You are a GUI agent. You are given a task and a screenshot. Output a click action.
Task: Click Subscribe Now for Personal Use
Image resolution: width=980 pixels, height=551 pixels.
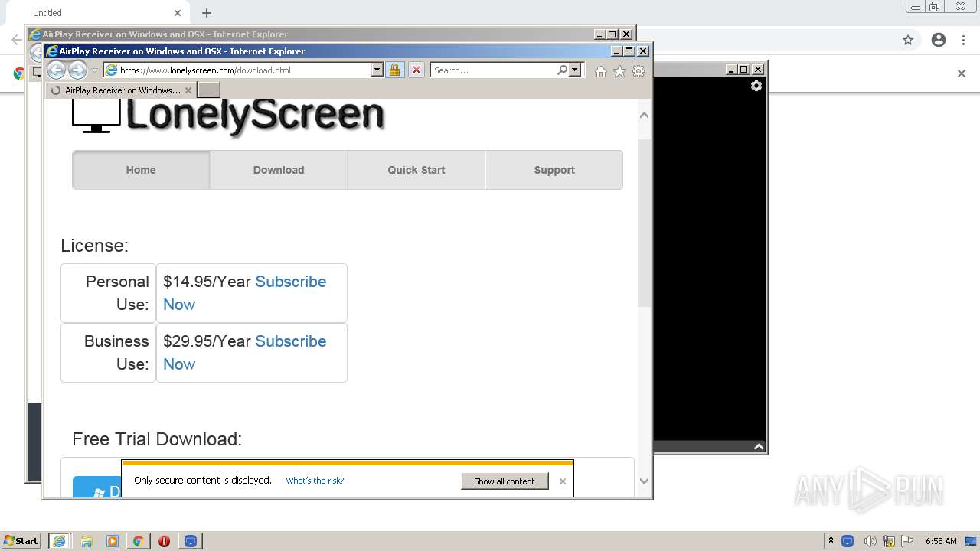291,282
